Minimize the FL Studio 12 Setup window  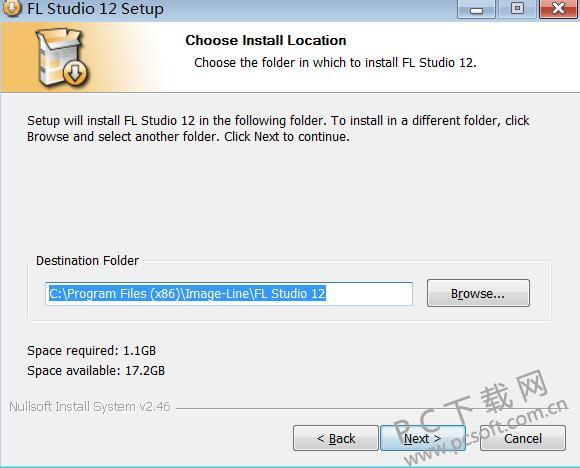476,9
